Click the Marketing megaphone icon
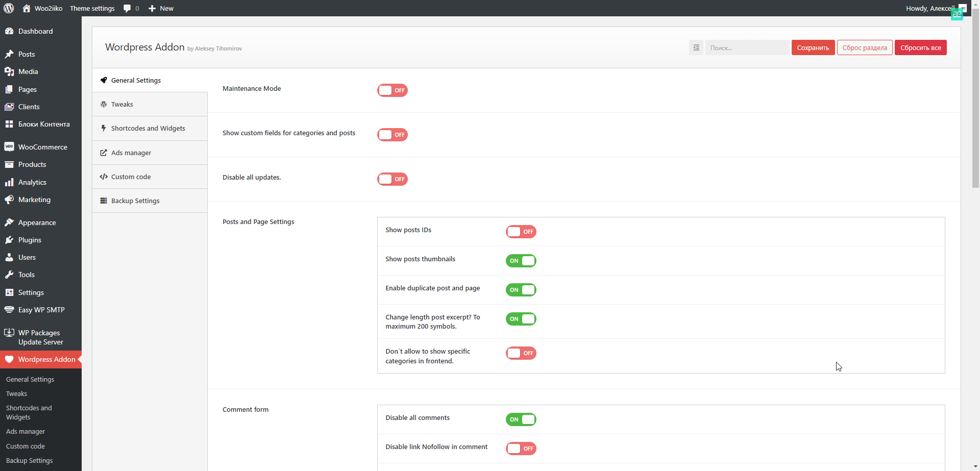 (x=9, y=200)
